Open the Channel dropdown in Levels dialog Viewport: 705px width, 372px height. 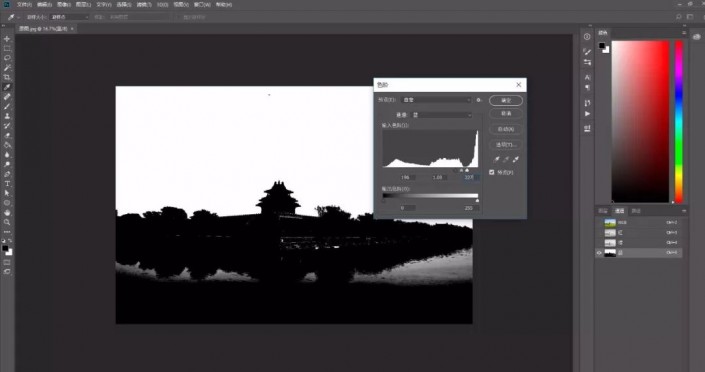442,115
